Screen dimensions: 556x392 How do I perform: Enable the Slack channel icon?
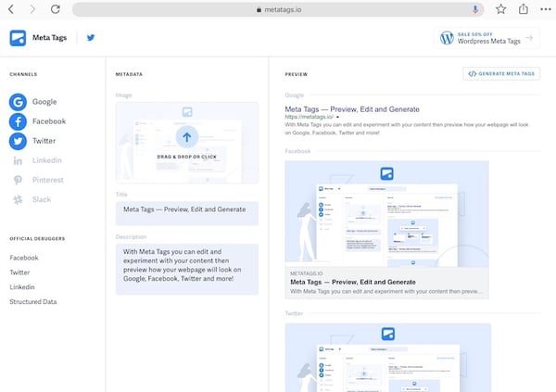(x=18, y=200)
